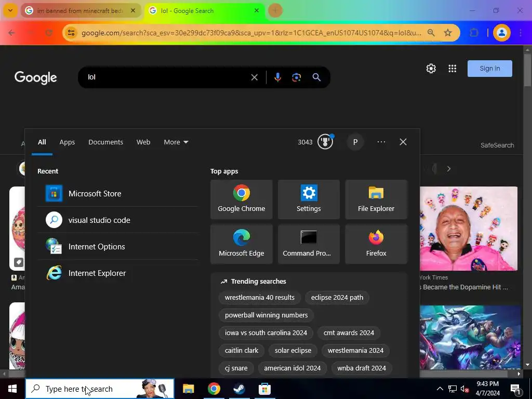Viewport: 532px width, 399px height.
Task: Open Microsoft Rewards trophy icon
Action: click(x=325, y=142)
